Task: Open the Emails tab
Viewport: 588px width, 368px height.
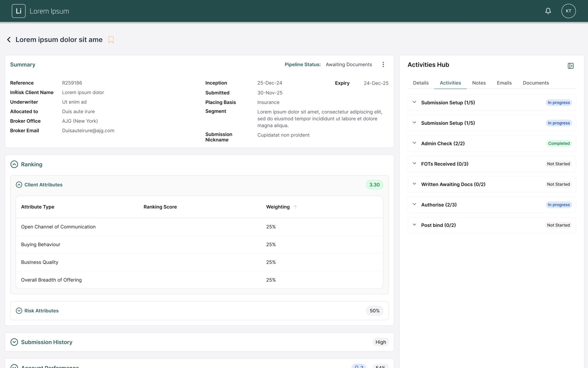Action: pos(504,83)
